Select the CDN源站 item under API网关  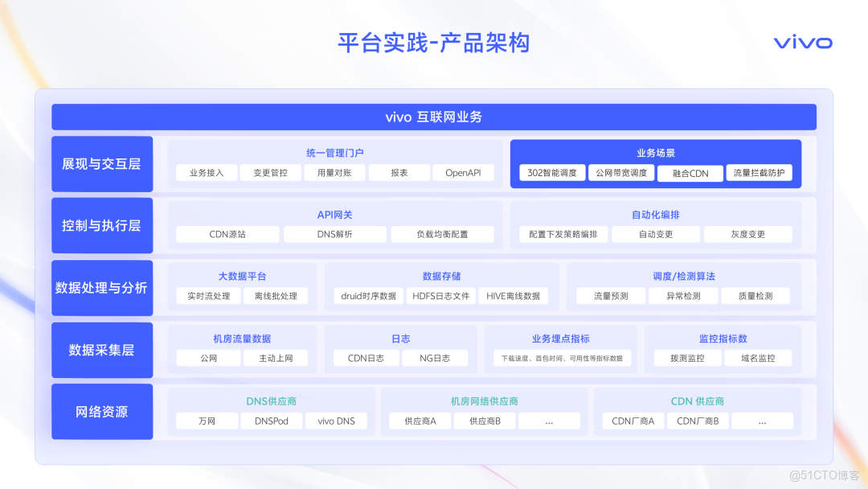[227, 234]
